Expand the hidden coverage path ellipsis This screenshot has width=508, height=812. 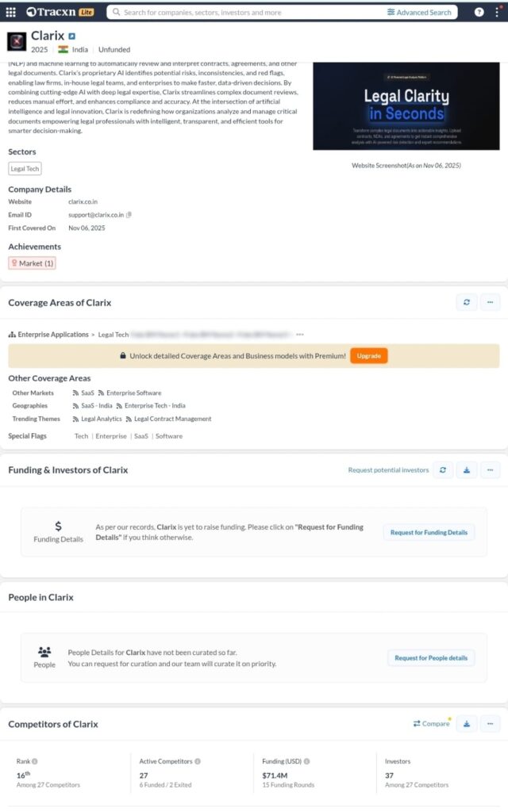pos(299,335)
